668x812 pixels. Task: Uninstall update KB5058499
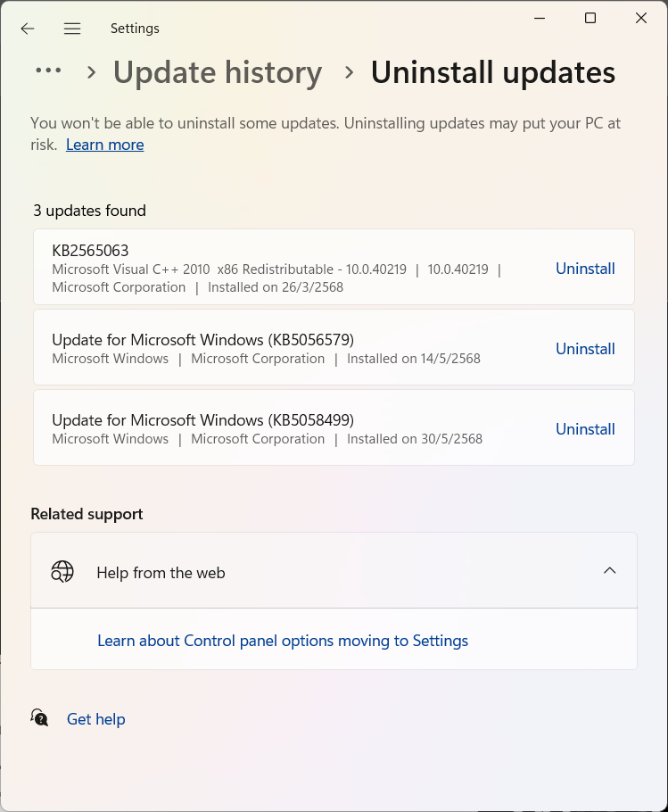point(585,429)
